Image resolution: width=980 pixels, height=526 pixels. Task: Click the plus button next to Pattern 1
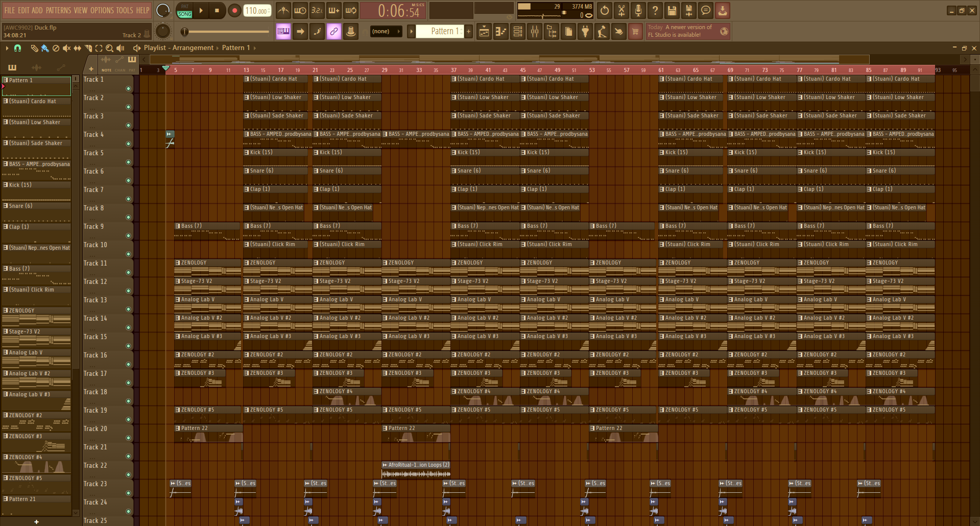(x=468, y=32)
